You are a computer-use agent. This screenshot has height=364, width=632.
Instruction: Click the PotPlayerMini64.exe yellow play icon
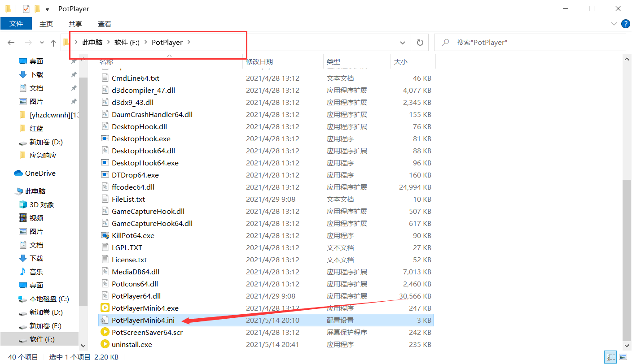[x=105, y=308]
